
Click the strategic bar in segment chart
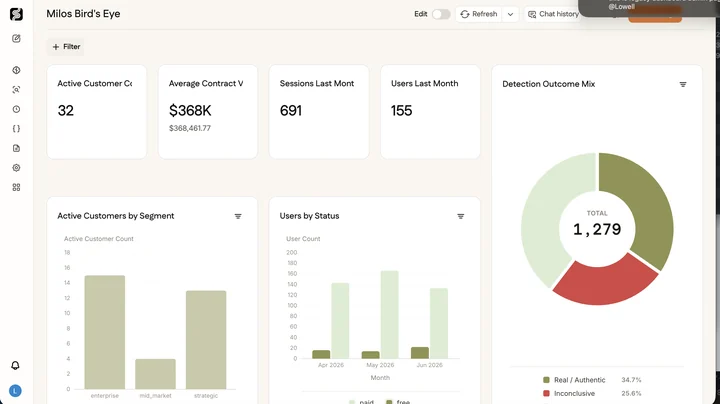point(206,340)
